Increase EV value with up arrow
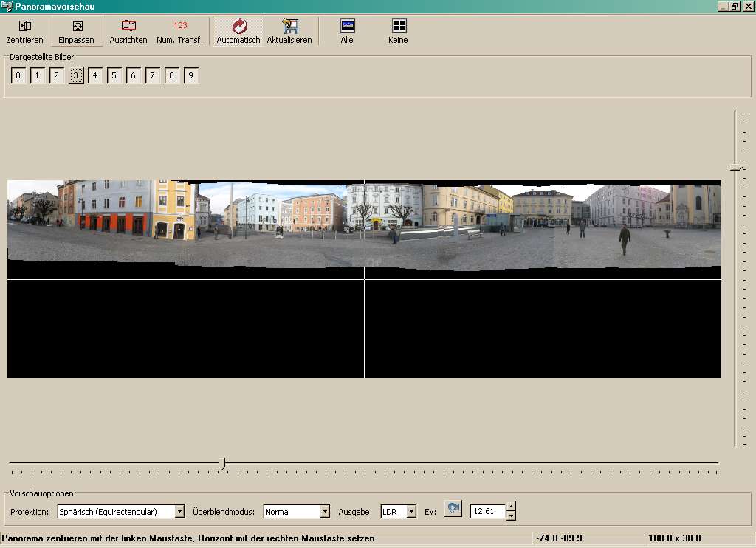This screenshot has height=548, width=756. click(511, 507)
